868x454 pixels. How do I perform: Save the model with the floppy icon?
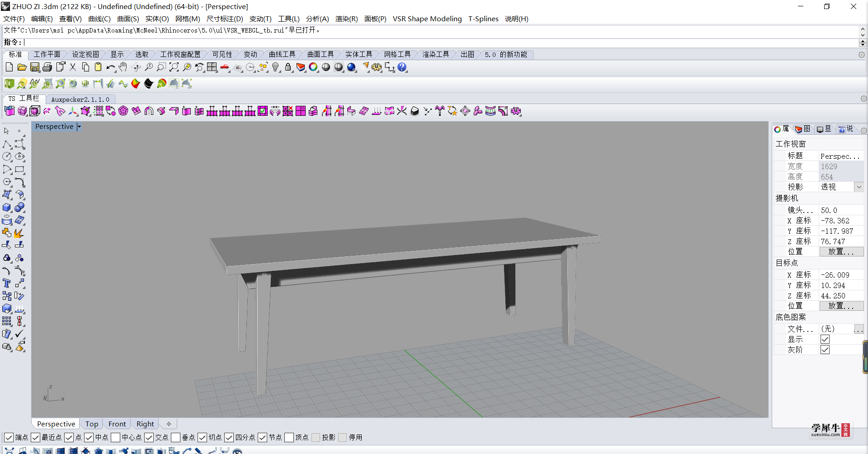tap(34, 67)
